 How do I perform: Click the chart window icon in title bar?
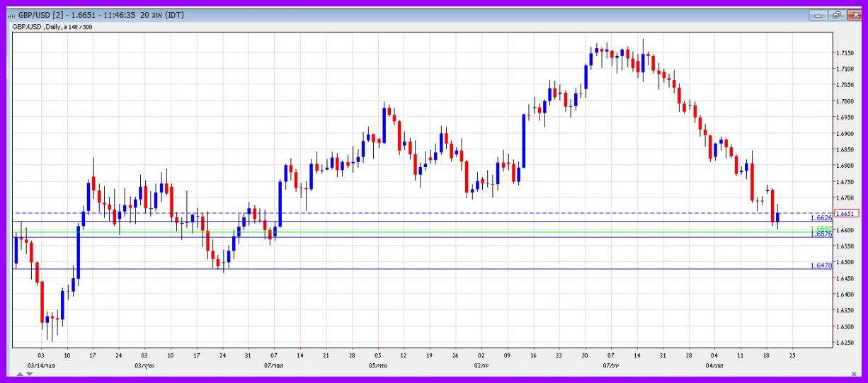pyautogui.click(x=11, y=16)
